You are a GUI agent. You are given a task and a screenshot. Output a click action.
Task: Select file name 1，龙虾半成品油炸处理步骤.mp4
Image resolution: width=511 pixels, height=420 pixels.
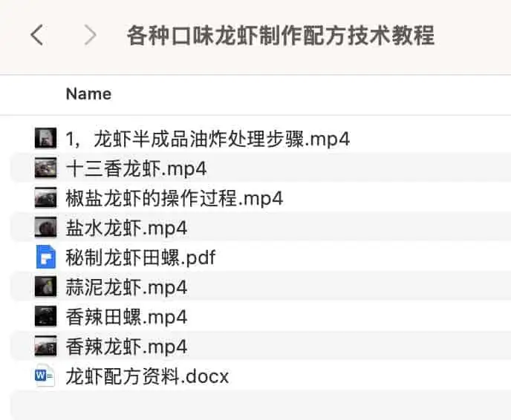(207, 139)
